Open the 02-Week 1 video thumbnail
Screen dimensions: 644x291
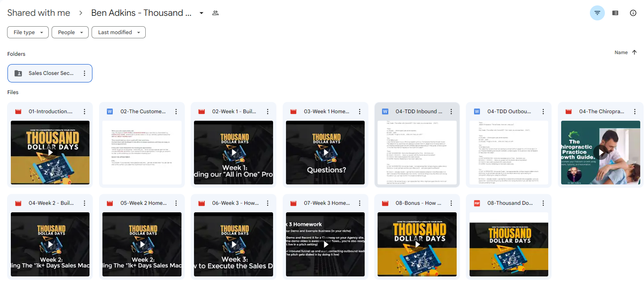(x=234, y=152)
